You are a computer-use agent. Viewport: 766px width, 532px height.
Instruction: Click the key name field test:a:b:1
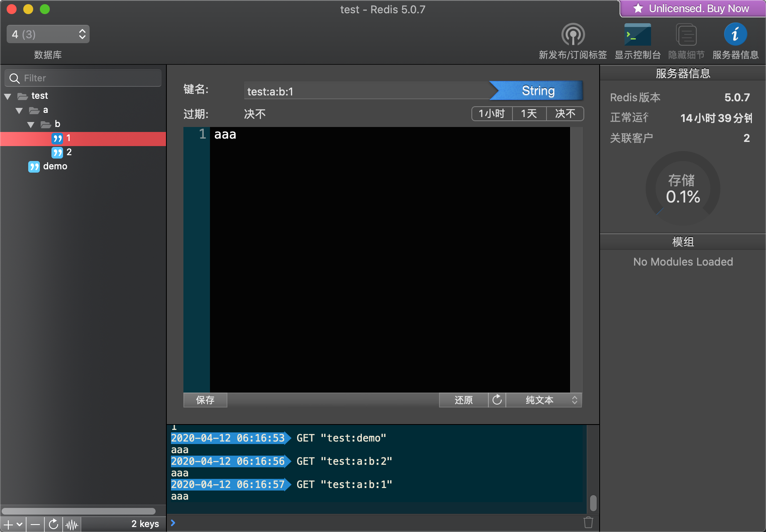367,91
